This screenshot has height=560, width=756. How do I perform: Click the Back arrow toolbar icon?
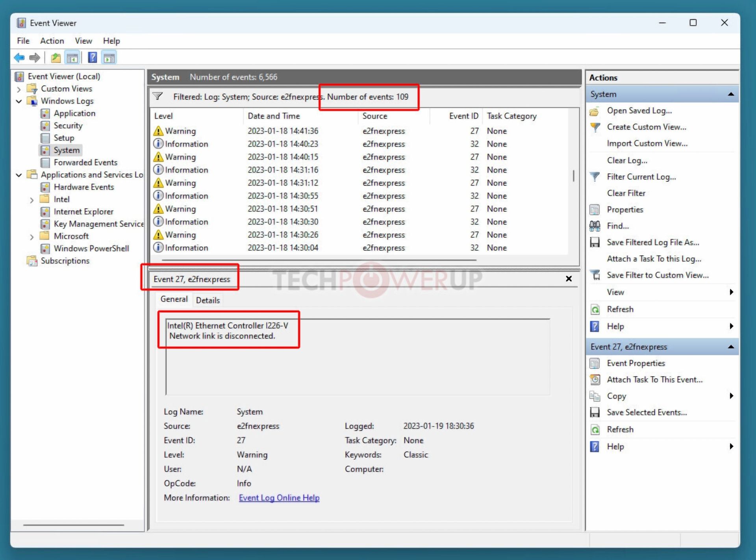click(19, 58)
